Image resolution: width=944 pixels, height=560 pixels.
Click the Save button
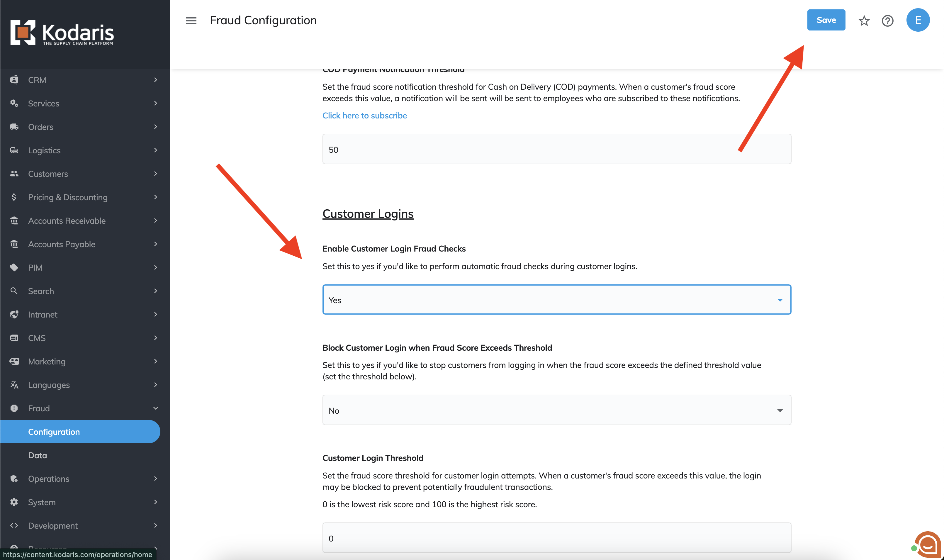point(826,20)
